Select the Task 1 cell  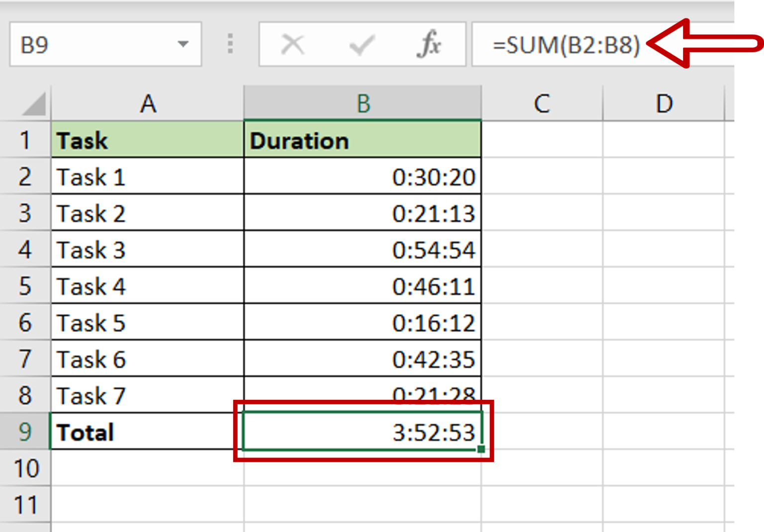(148, 177)
